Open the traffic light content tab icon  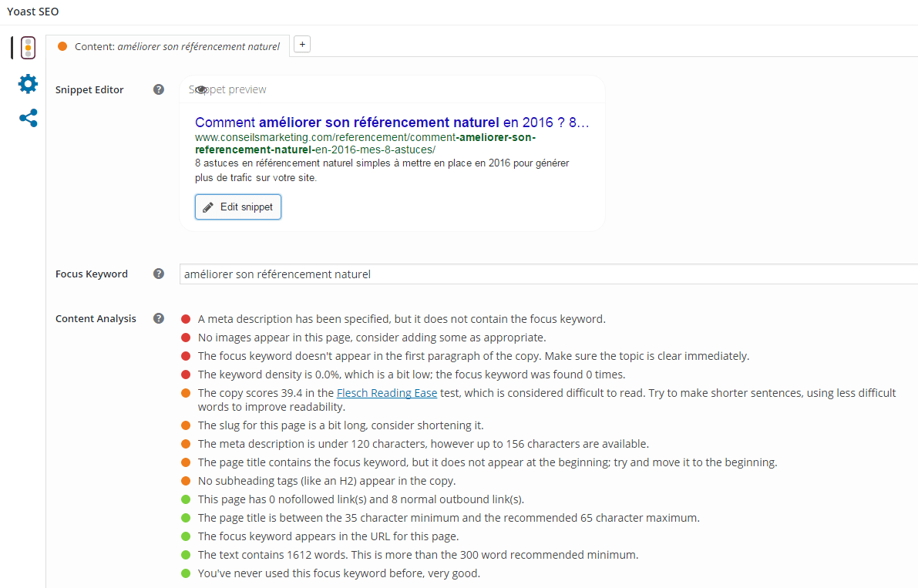click(28, 47)
